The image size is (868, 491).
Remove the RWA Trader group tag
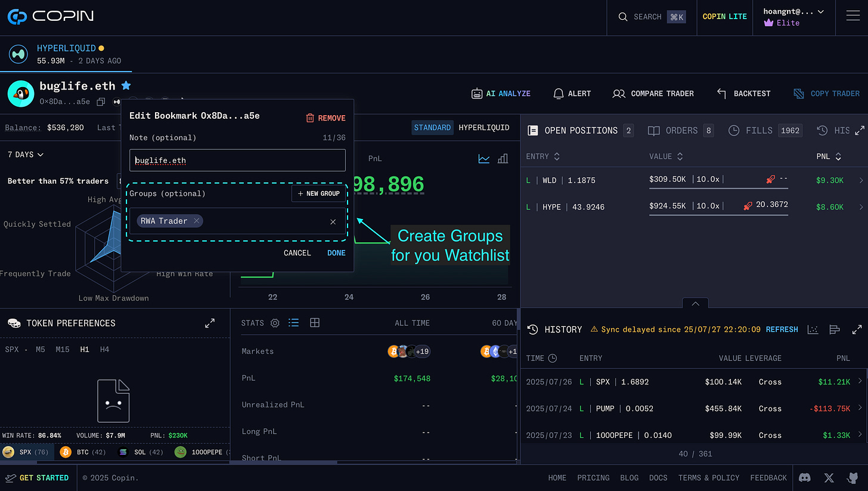click(196, 221)
